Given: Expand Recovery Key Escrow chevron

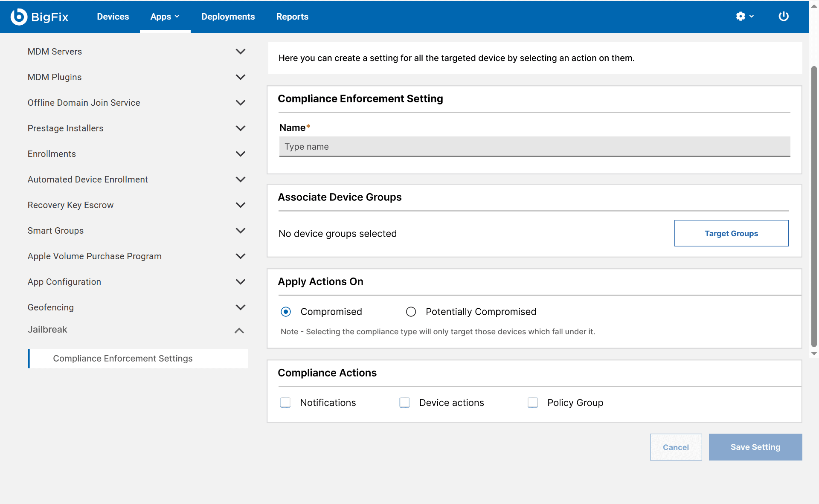Looking at the screenshot, I should [241, 205].
